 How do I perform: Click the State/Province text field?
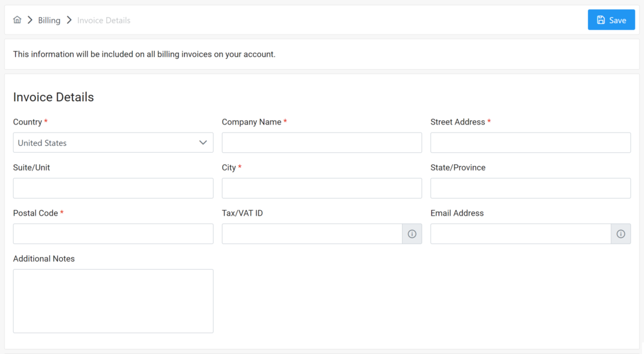[x=530, y=188]
